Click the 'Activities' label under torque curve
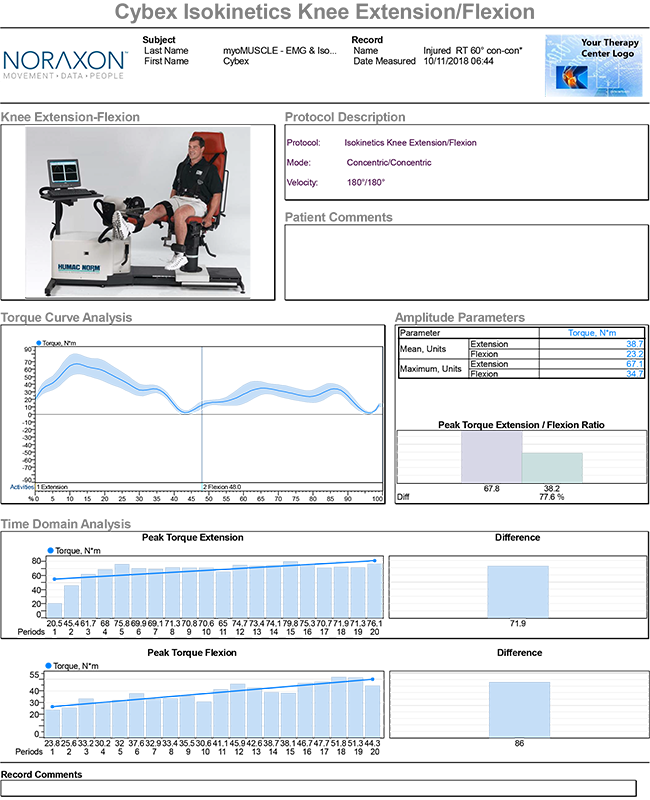This screenshot has height=800, width=650. [22, 487]
